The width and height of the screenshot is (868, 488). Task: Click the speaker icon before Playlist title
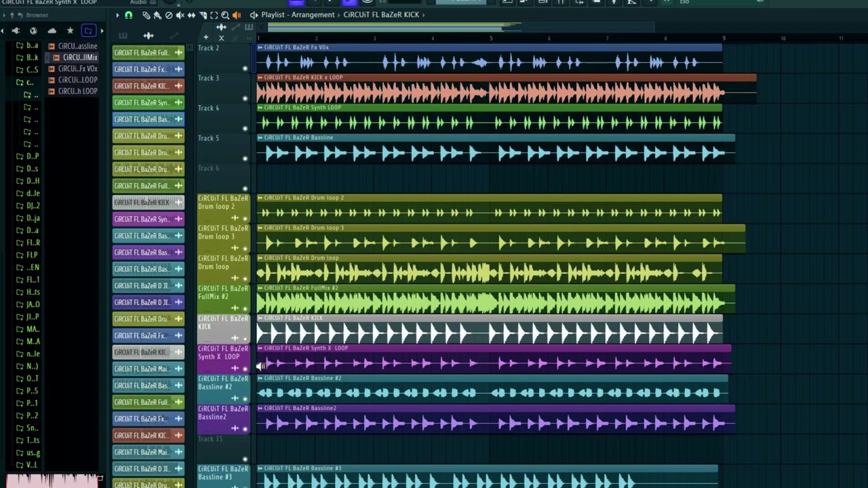pos(254,15)
